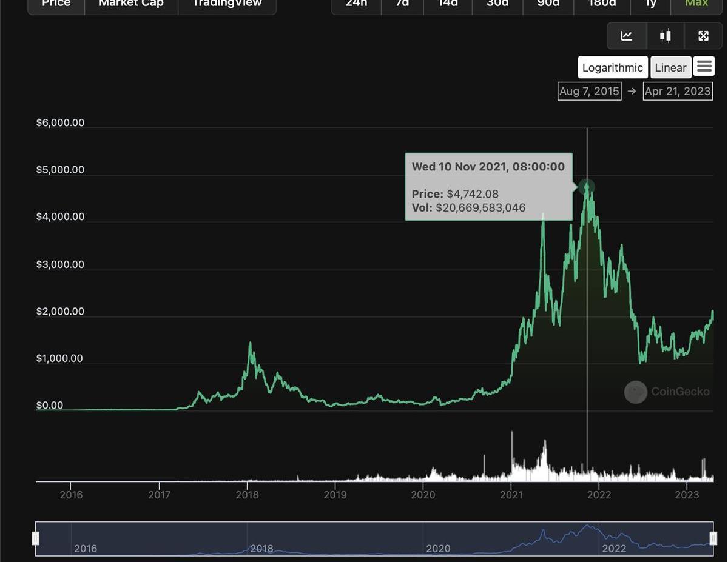Open the Market Cap tab
Screen dimensions: 728x562
point(131,4)
